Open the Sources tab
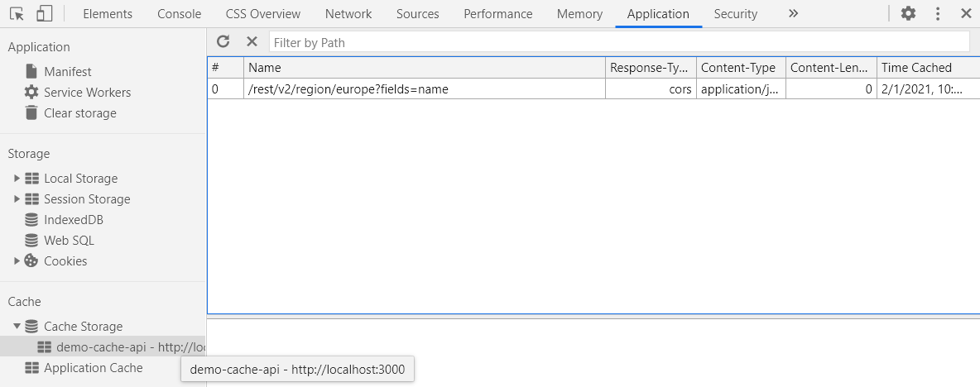The width and height of the screenshot is (980, 387). click(x=417, y=14)
